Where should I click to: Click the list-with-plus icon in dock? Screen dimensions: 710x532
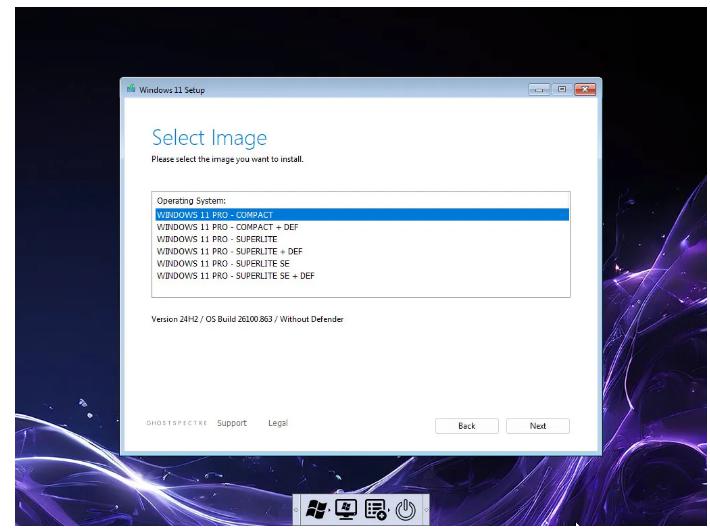[376, 510]
